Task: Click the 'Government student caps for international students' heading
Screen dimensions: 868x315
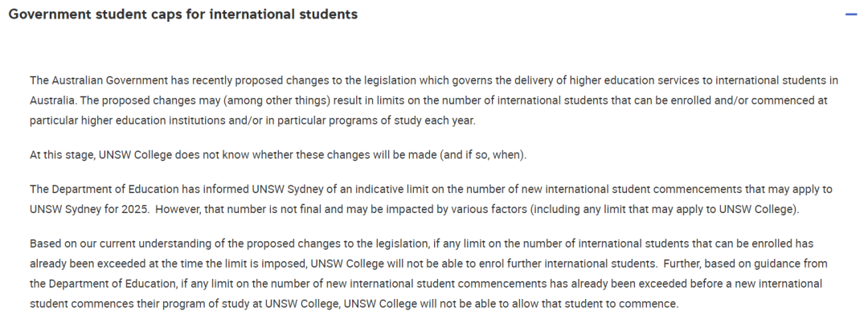Action: (183, 14)
